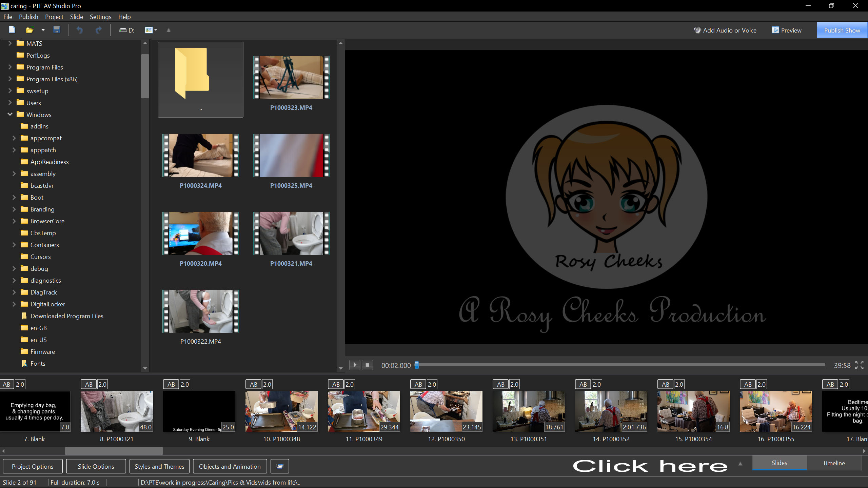This screenshot has height=488, width=868.
Task: Click the small up triangle in toolbar
Action: tap(169, 30)
